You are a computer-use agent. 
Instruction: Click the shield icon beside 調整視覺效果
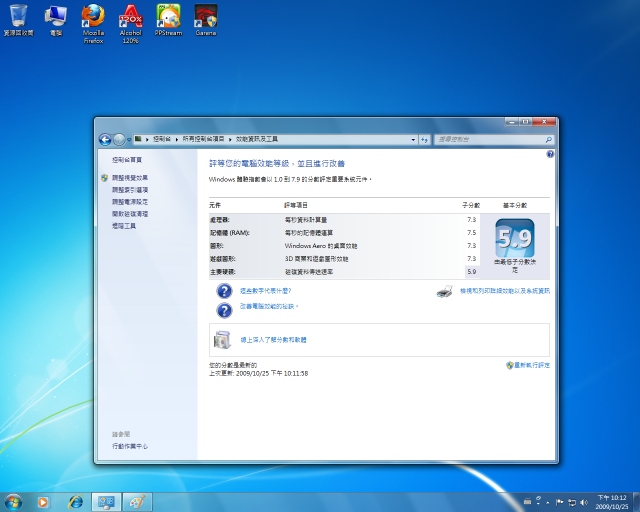[x=104, y=178]
